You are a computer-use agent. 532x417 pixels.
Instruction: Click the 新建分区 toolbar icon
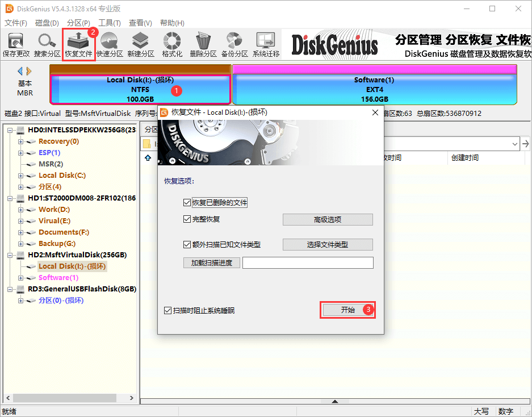pyautogui.click(x=141, y=45)
